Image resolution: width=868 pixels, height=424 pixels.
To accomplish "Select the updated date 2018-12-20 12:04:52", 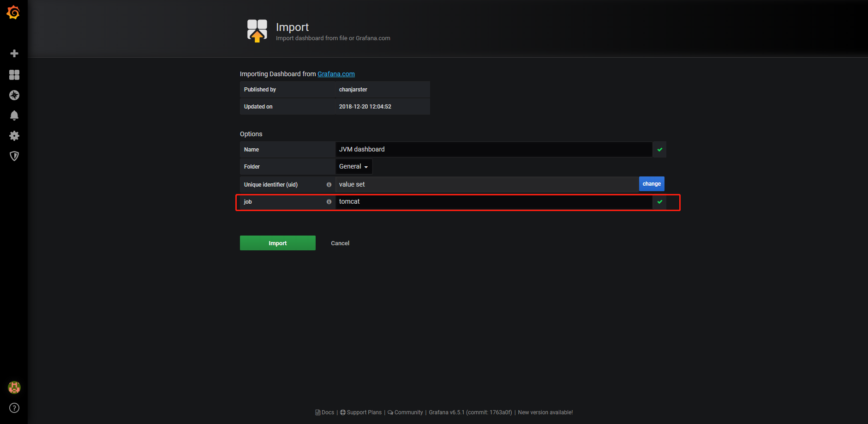I will click(x=365, y=107).
